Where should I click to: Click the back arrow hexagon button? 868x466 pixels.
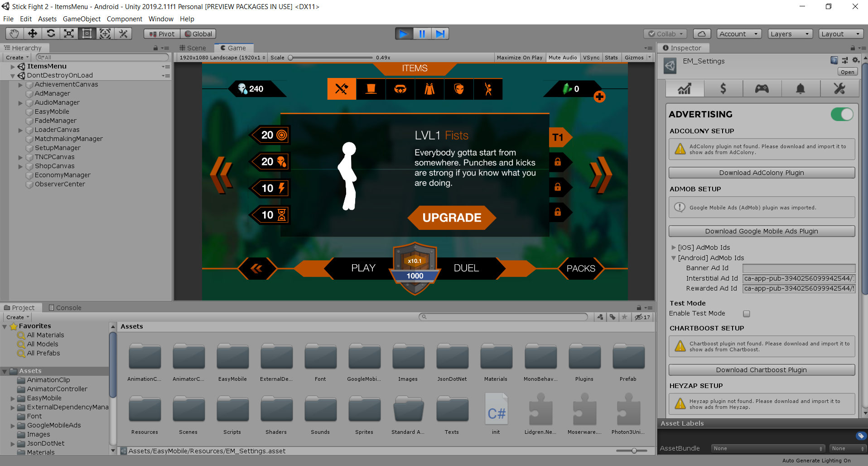(x=256, y=268)
